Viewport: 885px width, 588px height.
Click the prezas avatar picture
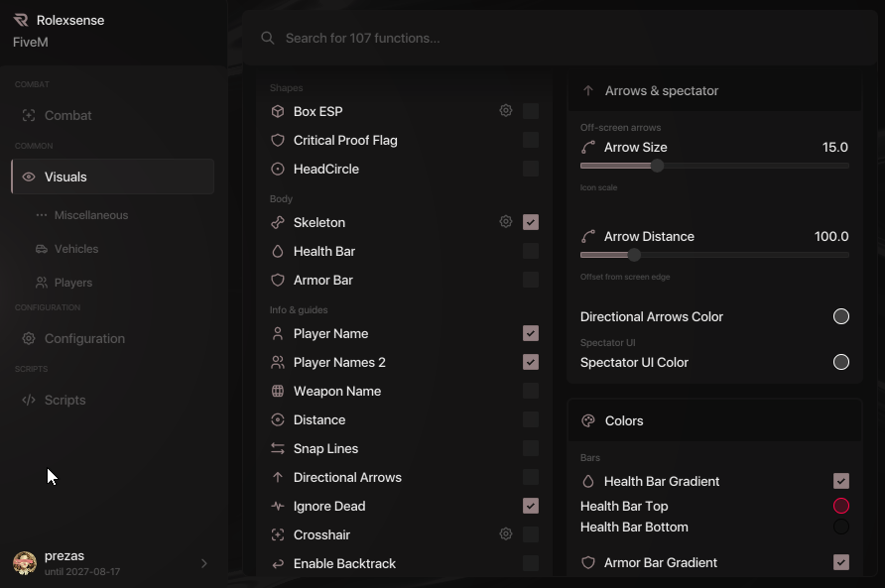pyautogui.click(x=25, y=563)
